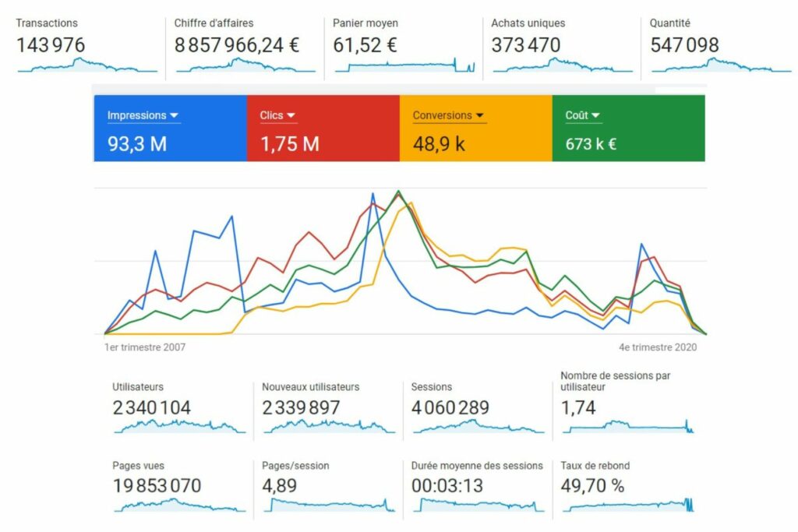Click the session duration value 00:03:13
Image resolution: width=798 pixels, height=532 pixels.
click(x=447, y=486)
